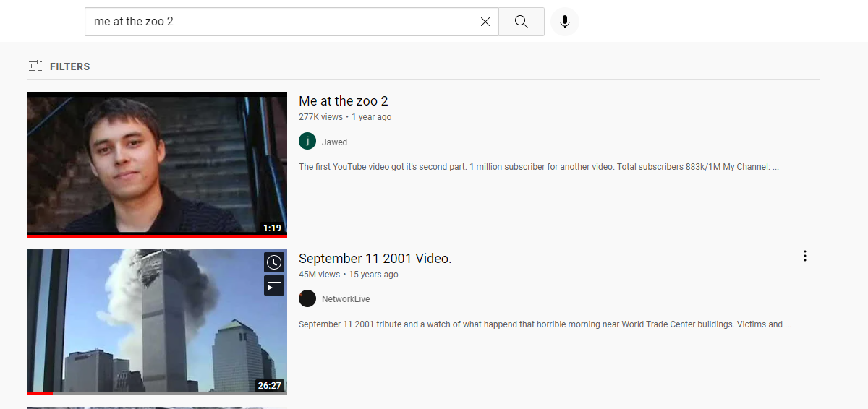Click '277K views • 1 year ago' text
This screenshot has width=868, height=409.
(345, 117)
